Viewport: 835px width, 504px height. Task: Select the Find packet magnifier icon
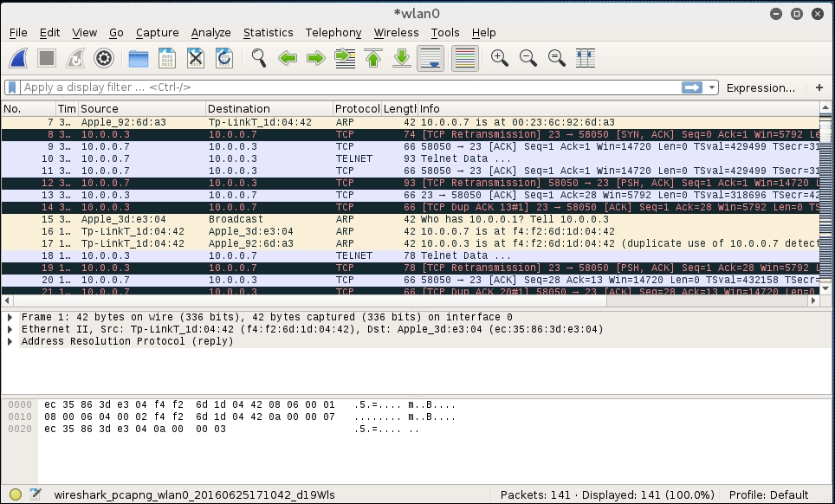tap(257, 58)
